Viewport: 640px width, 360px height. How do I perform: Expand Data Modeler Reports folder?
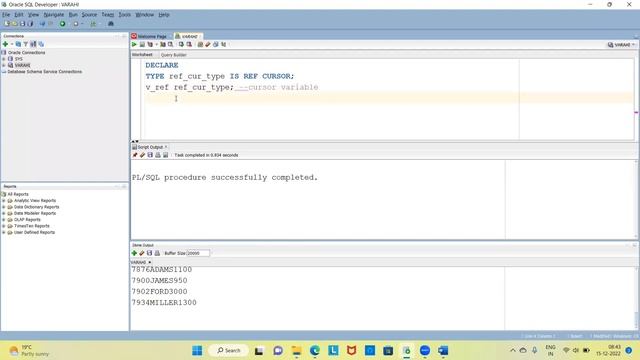4,213
